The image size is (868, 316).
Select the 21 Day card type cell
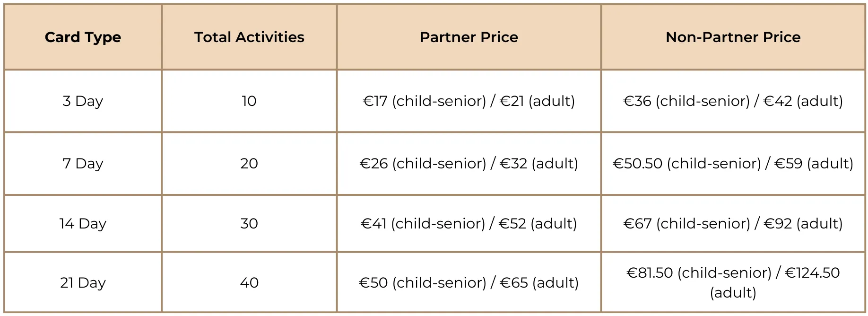pyautogui.click(x=83, y=282)
